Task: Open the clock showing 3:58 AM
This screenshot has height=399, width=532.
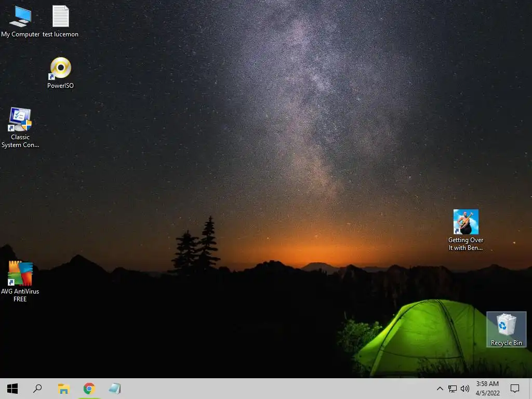Action: 487,389
